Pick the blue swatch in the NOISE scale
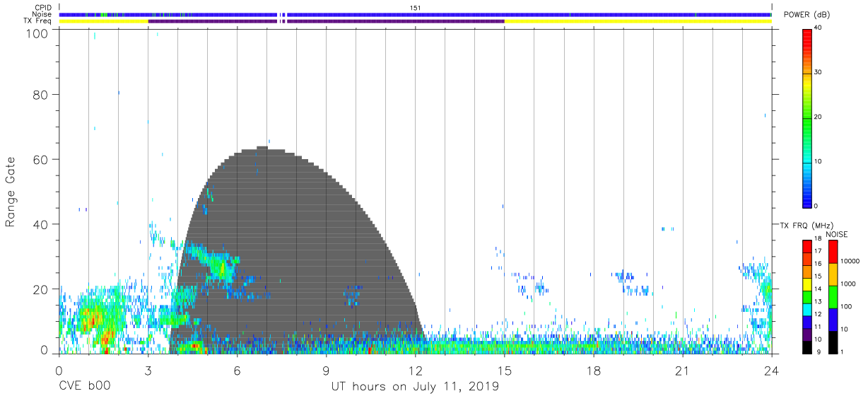Image resolution: width=868 pixels, height=401 pixels. click(833, 319)
